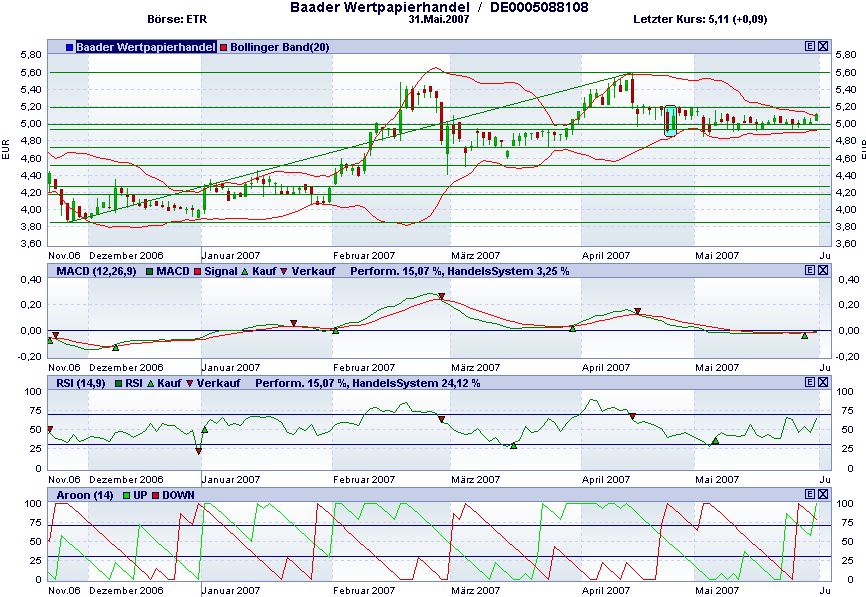Click the red Bollinger Band legend square
The image size is (866, 597).
point(224,47)
